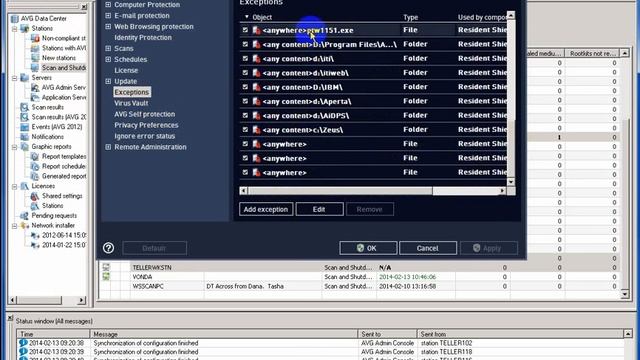Select Scan and Shutdown group icon
Viewport: 640px width, 360px height.
35,68
